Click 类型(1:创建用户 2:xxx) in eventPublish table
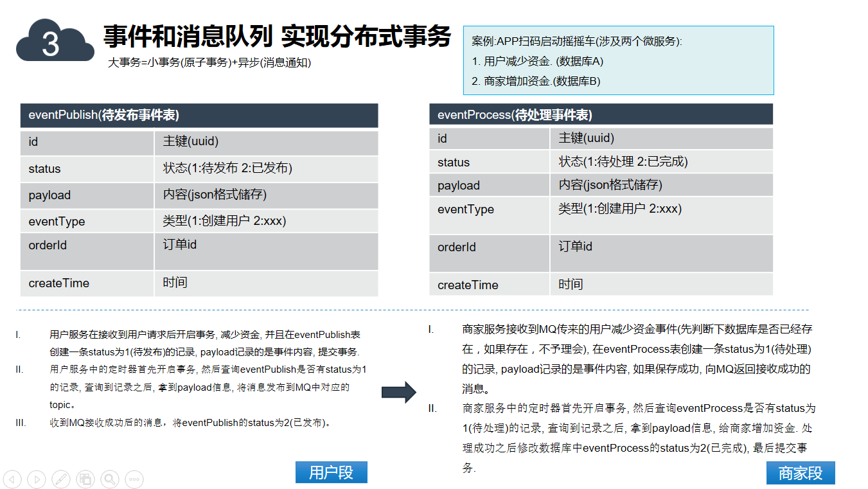The image size is (868, 489). click(267, 221)
